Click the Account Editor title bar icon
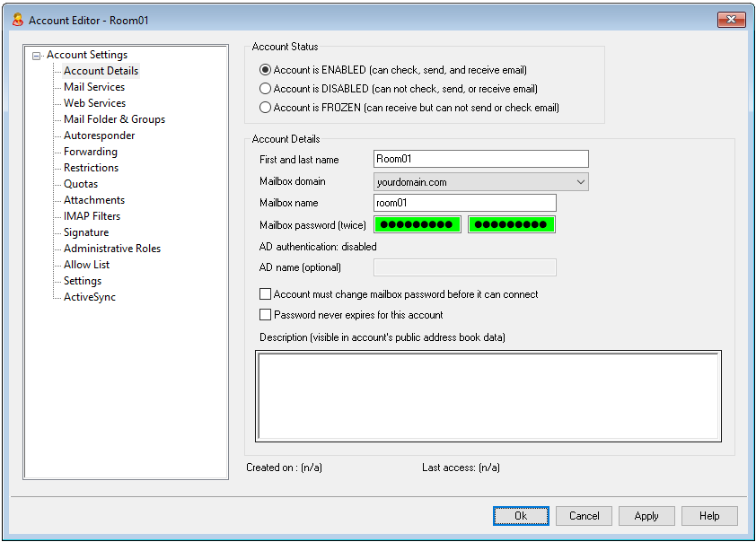Viewport: 756px width, 542px height. point(17,19)
